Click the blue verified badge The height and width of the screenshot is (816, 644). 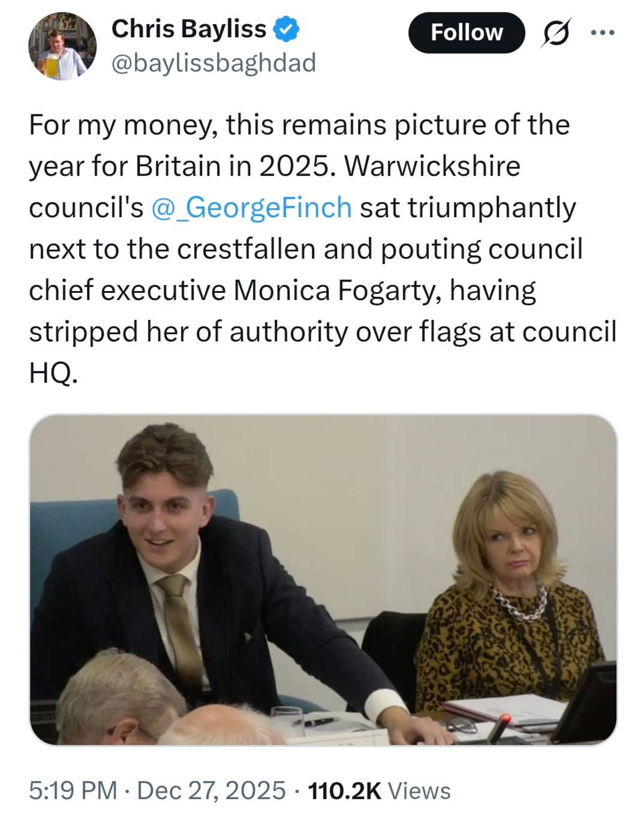click(287, 29)
